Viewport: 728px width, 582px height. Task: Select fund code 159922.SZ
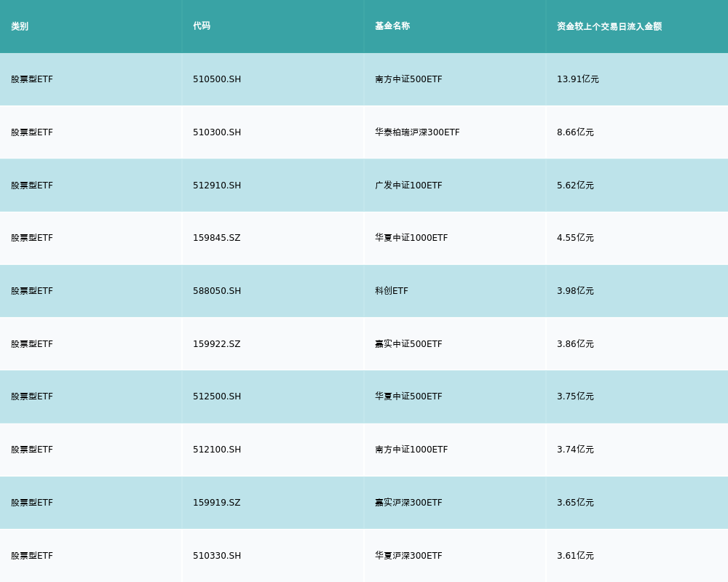pyautogui.click(x=216, y=344)
